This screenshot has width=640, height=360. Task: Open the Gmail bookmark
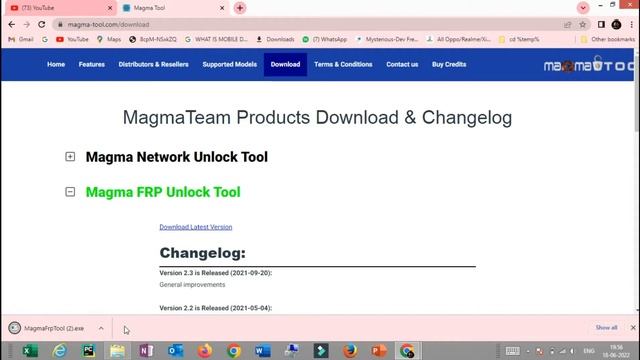[21, 39]
